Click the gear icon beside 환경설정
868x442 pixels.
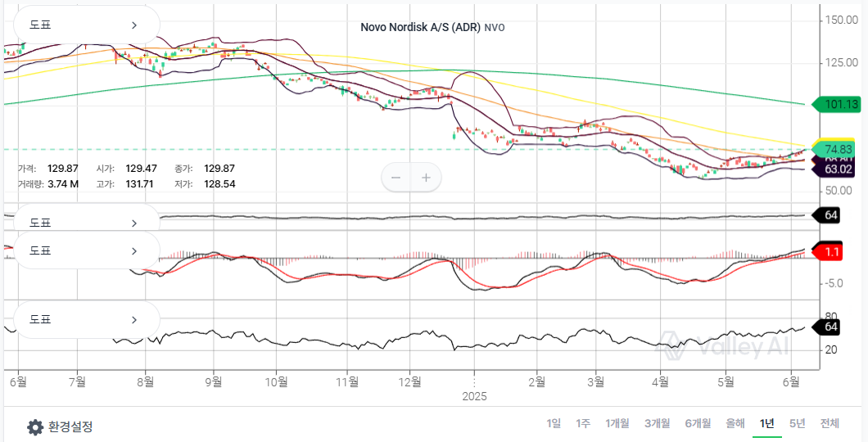point(35,427)
